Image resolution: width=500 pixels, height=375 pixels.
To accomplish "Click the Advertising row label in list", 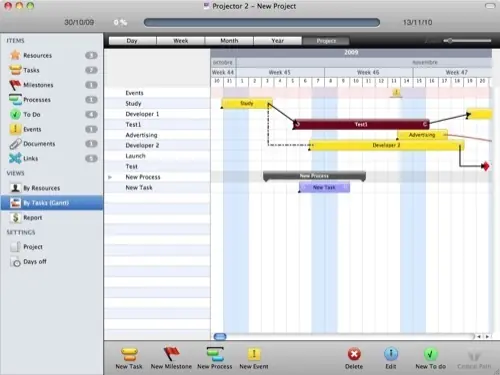I will click(141, 135).
